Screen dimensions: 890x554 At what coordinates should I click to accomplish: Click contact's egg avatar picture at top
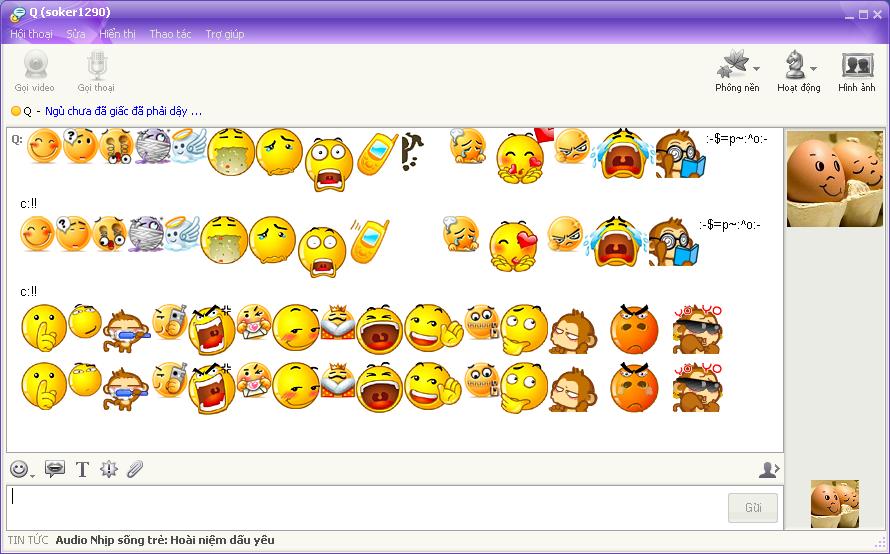[834, 179]
